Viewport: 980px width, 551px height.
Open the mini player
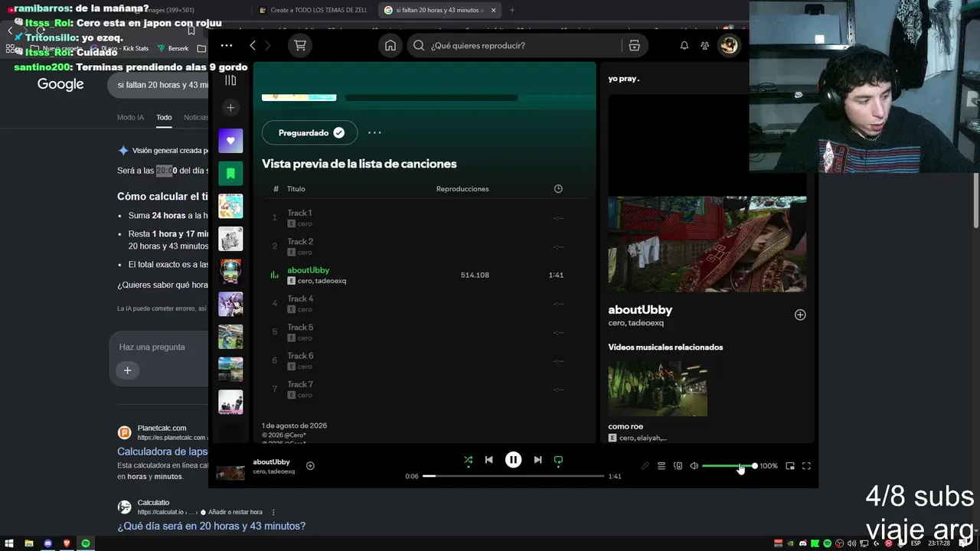(790, 466)
